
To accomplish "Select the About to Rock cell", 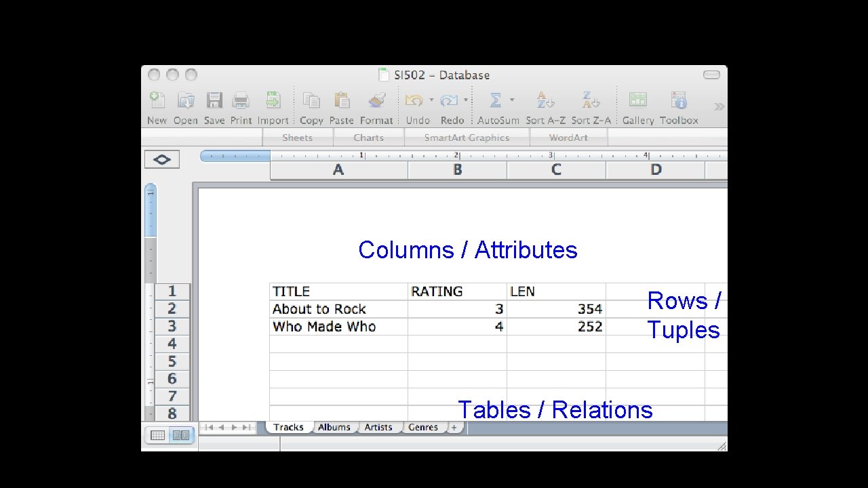I will click(338, 309).
